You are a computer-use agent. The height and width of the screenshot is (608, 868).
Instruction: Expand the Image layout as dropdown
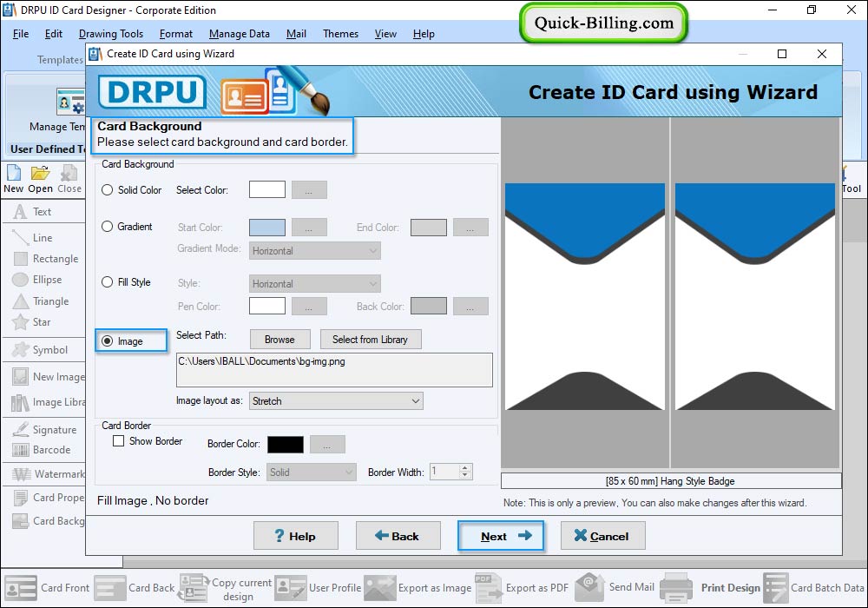(x=336, y=401)
